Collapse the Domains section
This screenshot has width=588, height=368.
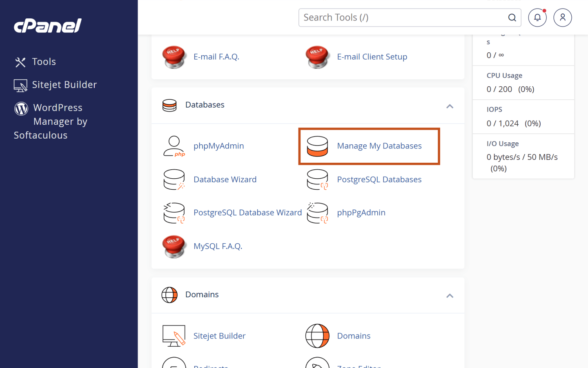click(x=450, y=296)
